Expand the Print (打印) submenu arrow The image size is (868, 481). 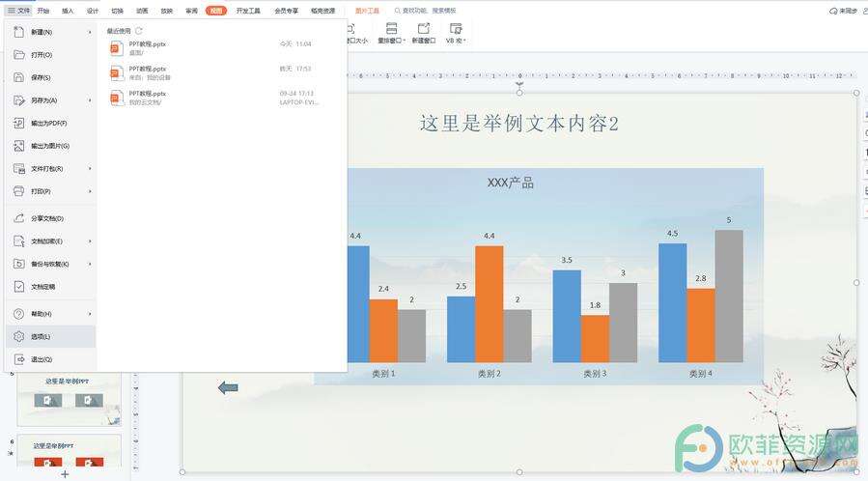(90, 191)
